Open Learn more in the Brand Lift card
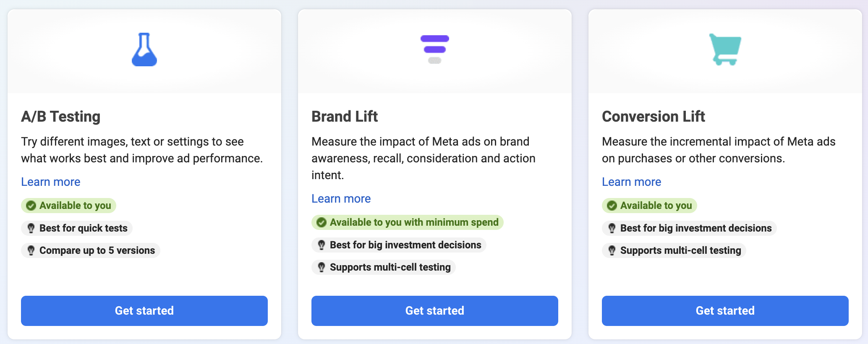This screenshot has width=868, height=344. 341,198
